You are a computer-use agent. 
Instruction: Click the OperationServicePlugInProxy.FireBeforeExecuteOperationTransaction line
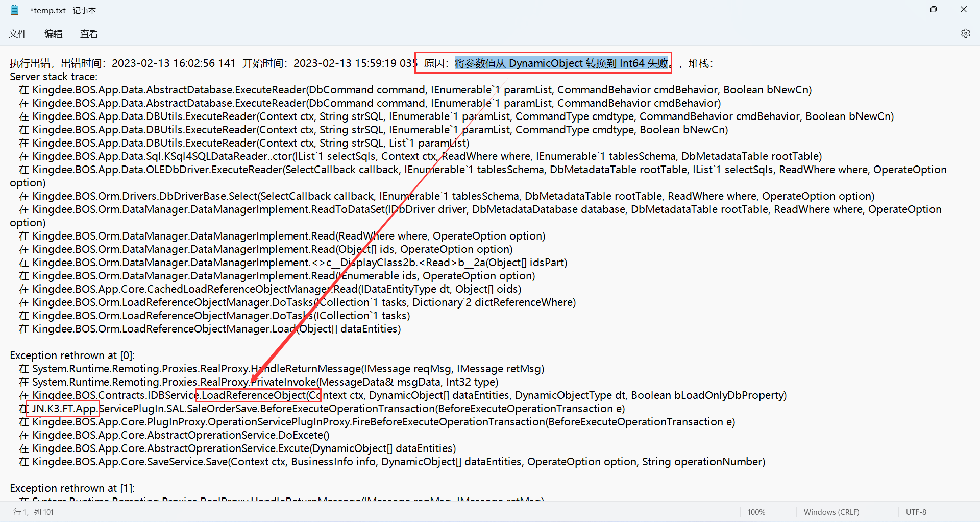[x=377, y=422]
